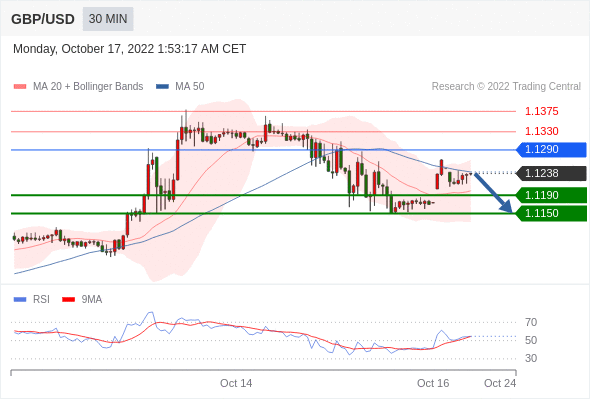590x400 pixels.
Task: Select the 1.1190 green support tag
Action: (x=551, y=195)
